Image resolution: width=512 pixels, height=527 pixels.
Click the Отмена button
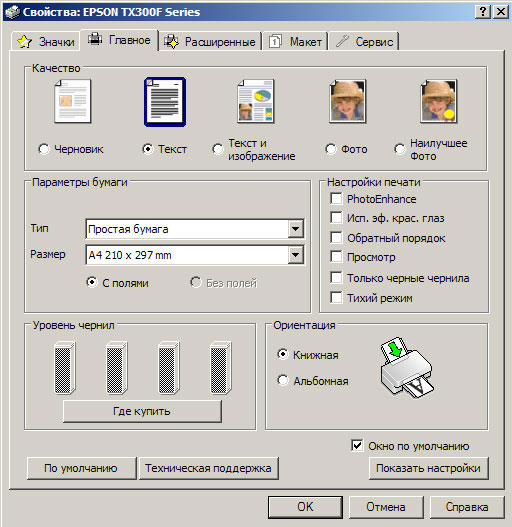click(386, 507)
